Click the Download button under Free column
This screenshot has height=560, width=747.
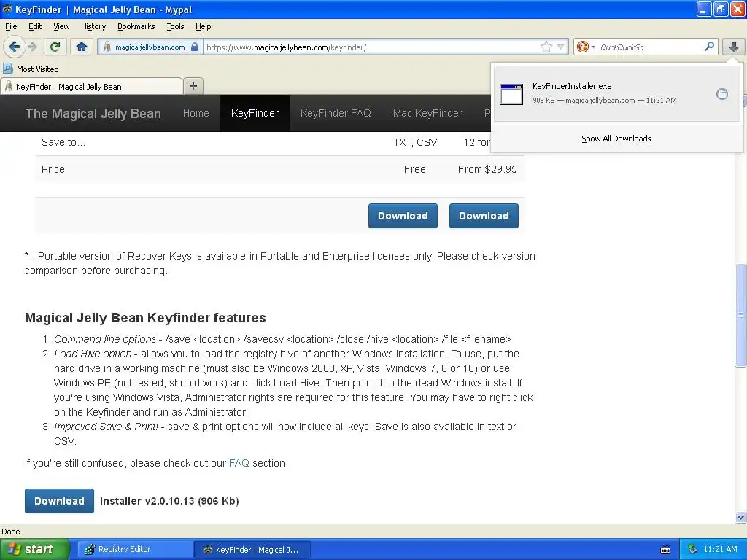point(403,216)
